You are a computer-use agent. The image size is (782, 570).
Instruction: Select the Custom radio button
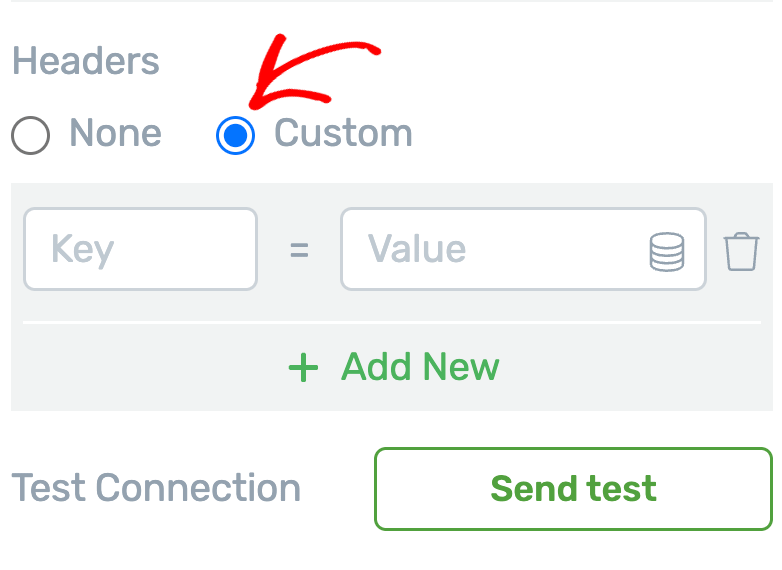tap(236, 135)
